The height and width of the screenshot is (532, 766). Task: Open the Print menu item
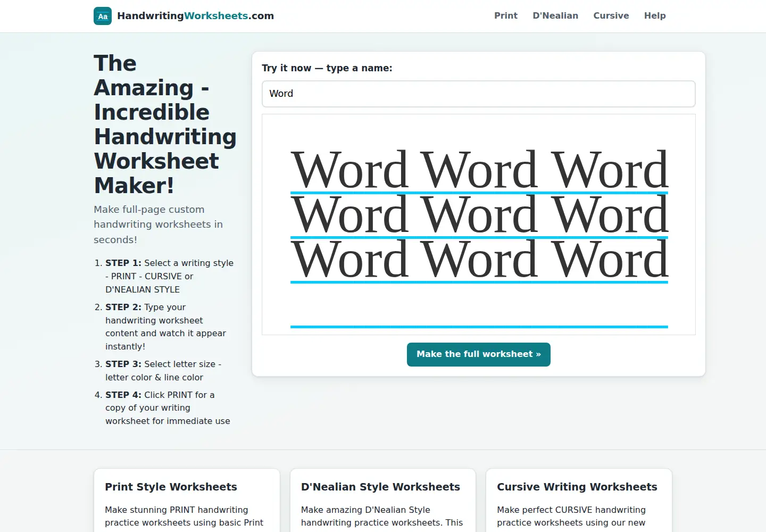(506, 16)
